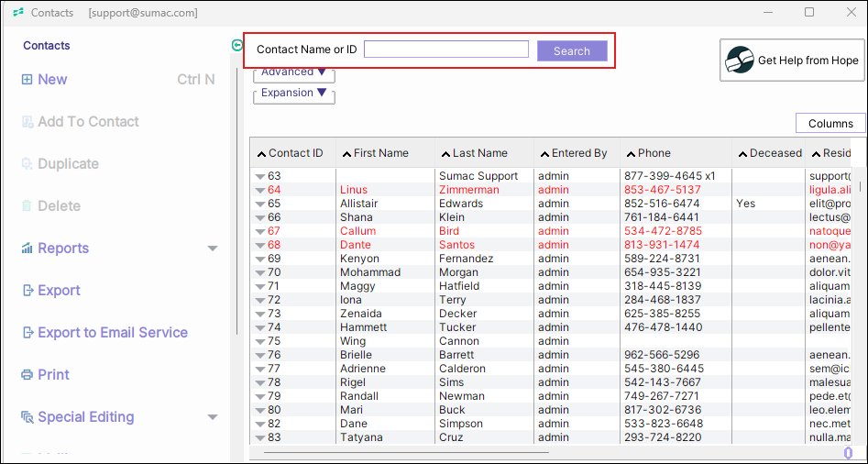868x464 pixels.
Task: Open the Columns chooser button
Action: [830, 124]
